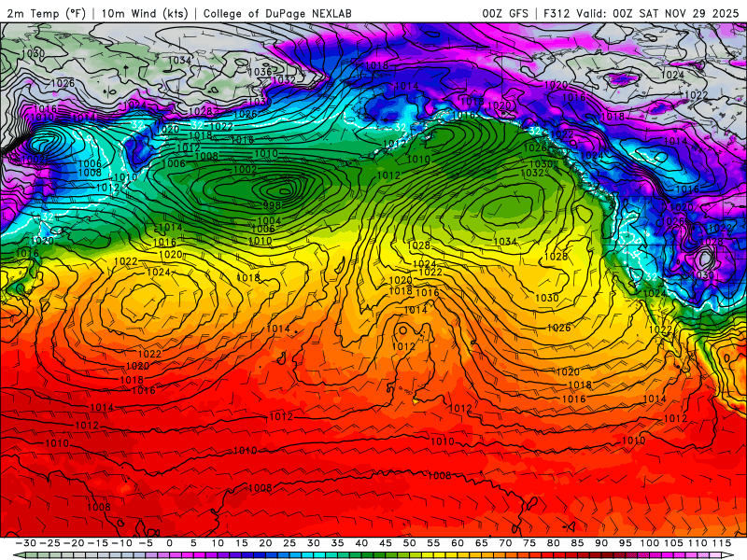Select the 80 label on the temperature legend

553,543
